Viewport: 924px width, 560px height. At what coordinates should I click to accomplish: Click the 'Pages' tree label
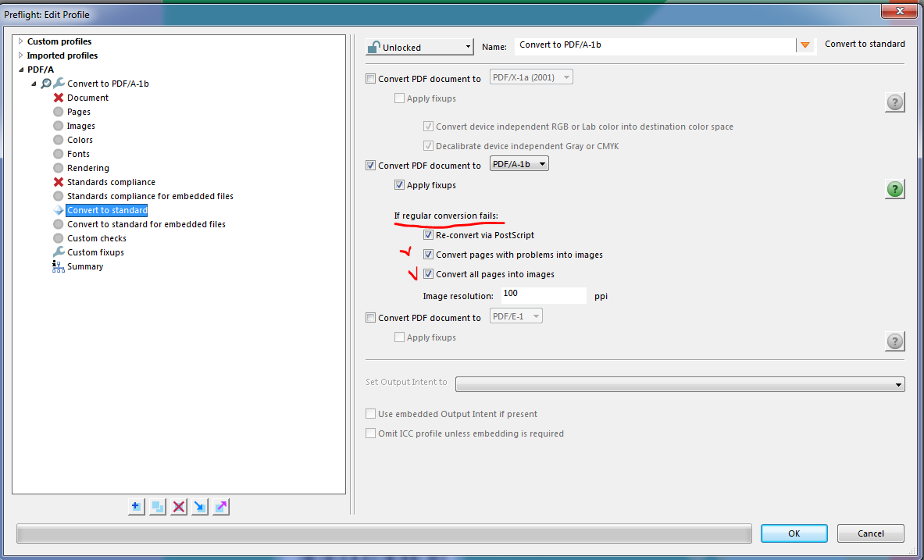click(78, 112)
